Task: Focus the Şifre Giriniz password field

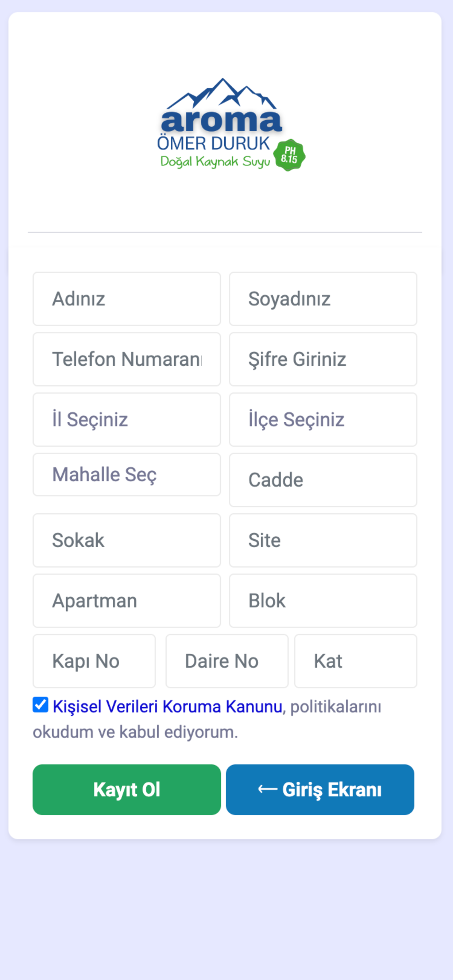Action: (323, 359)
